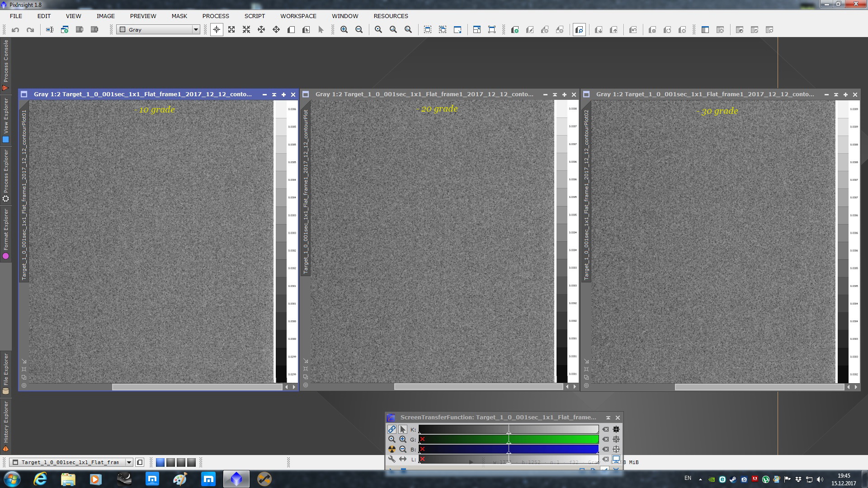Screen dimensions: 868x488
Task: Click the STF wrench settings icon
Action: click(x=392, y=459)
